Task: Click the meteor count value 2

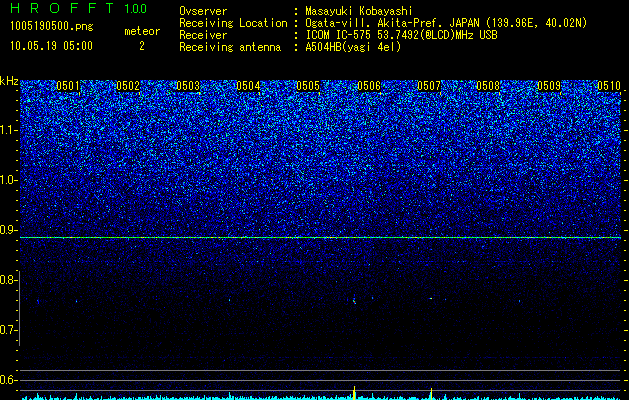Action: coord(142,46)
